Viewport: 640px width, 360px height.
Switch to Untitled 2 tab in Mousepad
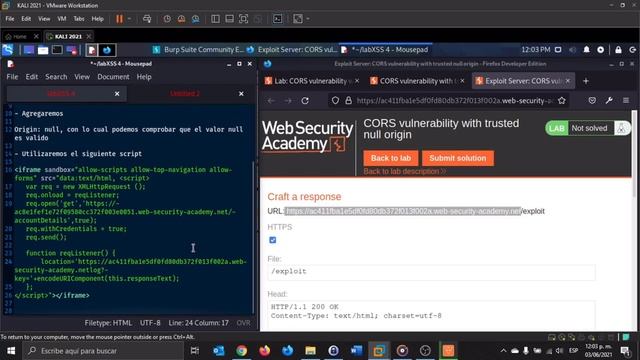coord(185,93)
